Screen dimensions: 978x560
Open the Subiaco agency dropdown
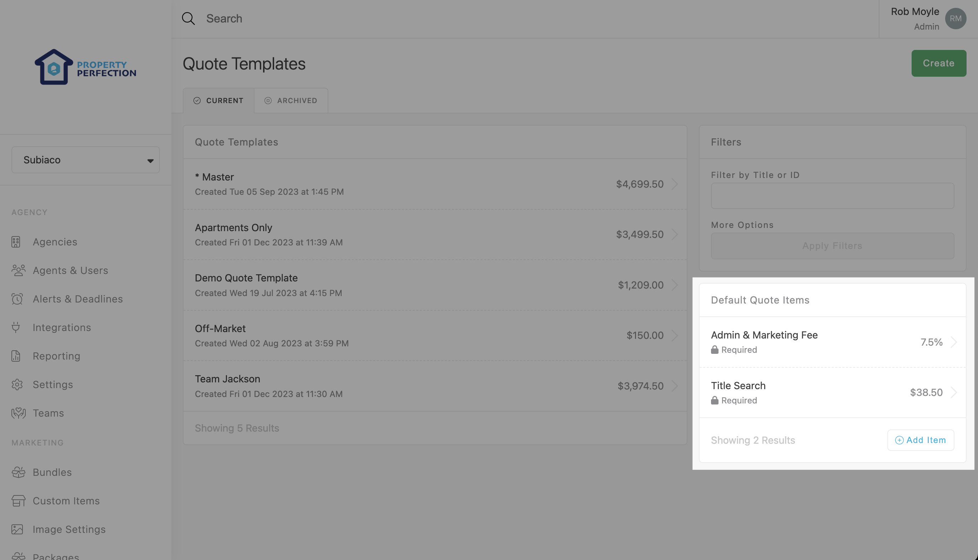click(85, 160)
